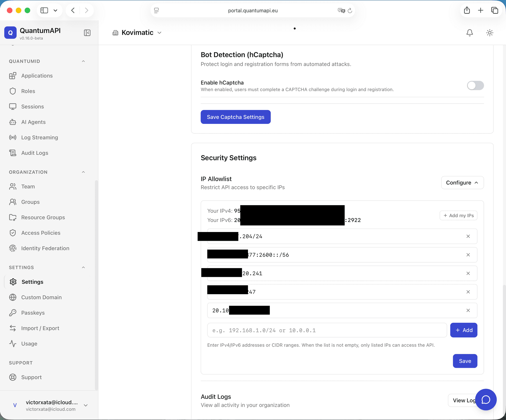Click Add my IPs
This screenshot has width=506, height=420.
pyautogui.click(x=458, y=215)
